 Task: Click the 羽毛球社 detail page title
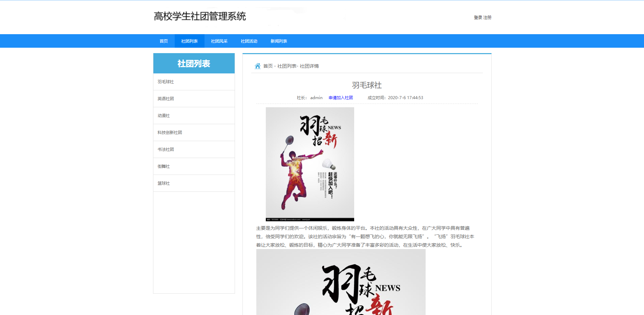pos(367,85)
